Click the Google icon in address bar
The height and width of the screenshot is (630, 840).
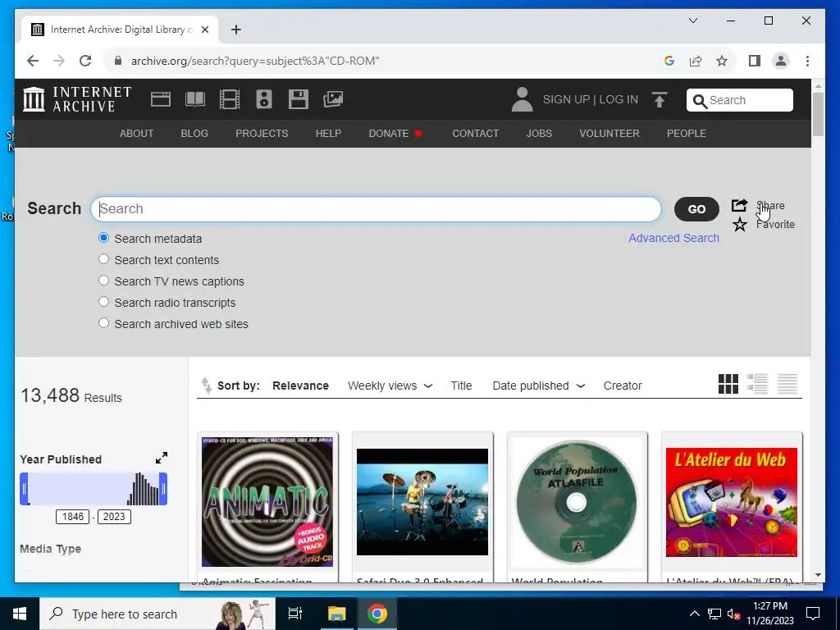[669, 61]
